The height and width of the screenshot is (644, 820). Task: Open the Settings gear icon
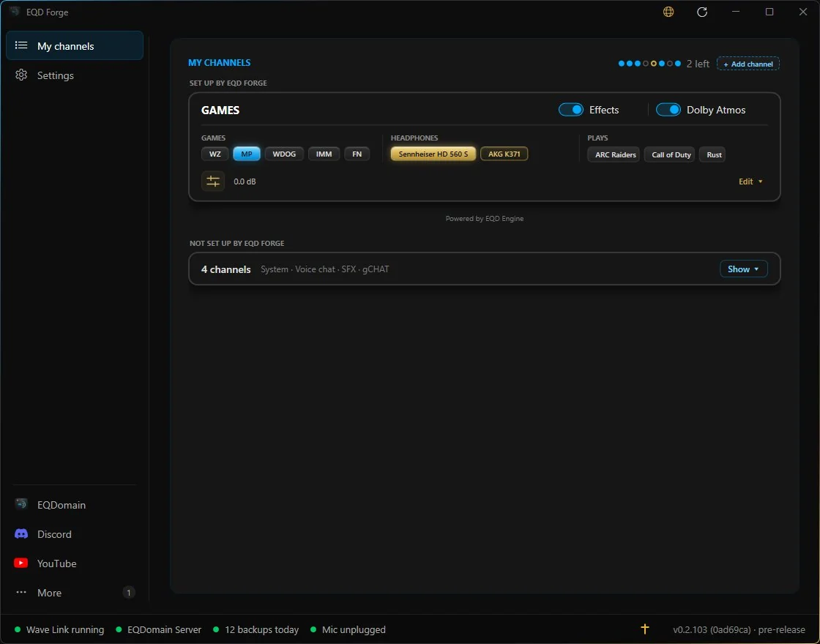(x=21, y=75)
